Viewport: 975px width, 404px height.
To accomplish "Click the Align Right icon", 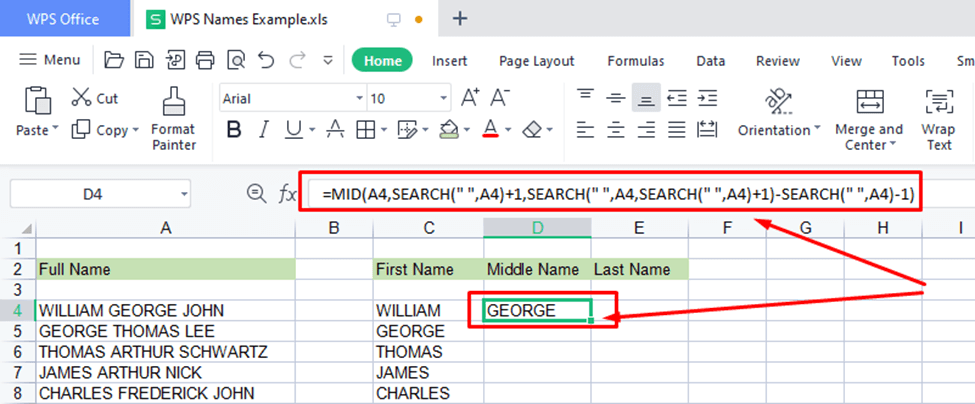I will point(647,130).
